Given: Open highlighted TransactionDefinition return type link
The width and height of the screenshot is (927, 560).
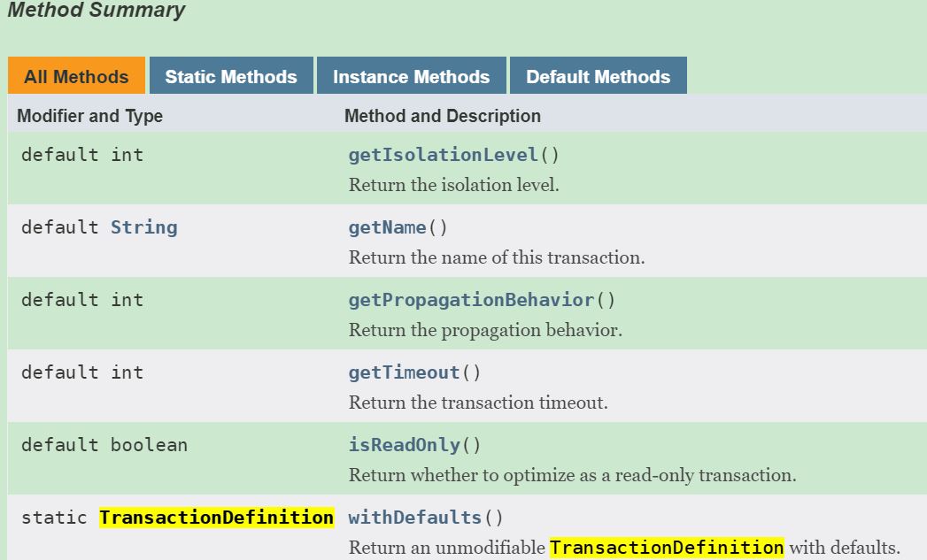Looking at the screenshot, I should pos(216,518).
